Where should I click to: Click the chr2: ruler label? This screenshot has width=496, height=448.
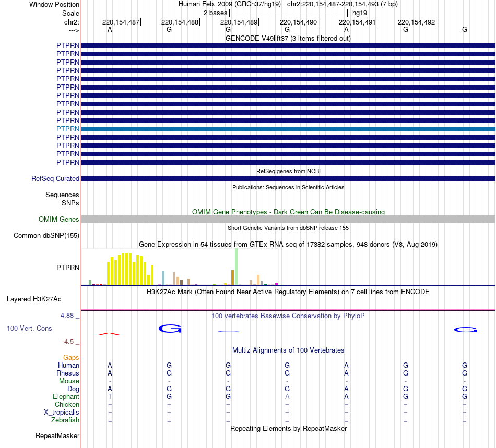[x=72, y=22]
